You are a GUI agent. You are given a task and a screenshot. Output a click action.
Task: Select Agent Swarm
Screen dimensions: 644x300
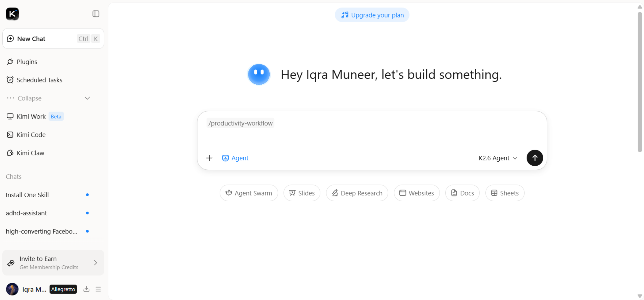point(249,193)
